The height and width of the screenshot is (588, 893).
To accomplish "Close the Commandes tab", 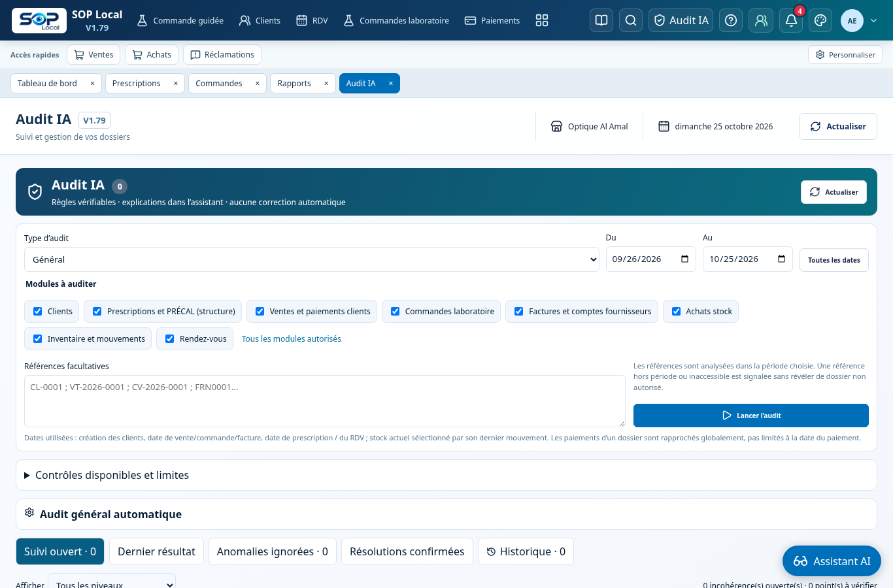I will coord(257,84).
